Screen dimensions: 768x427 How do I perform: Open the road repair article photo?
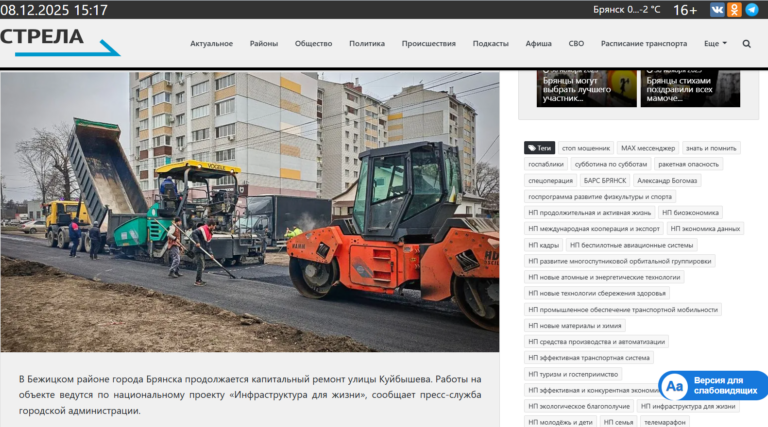tap(250, 210)
